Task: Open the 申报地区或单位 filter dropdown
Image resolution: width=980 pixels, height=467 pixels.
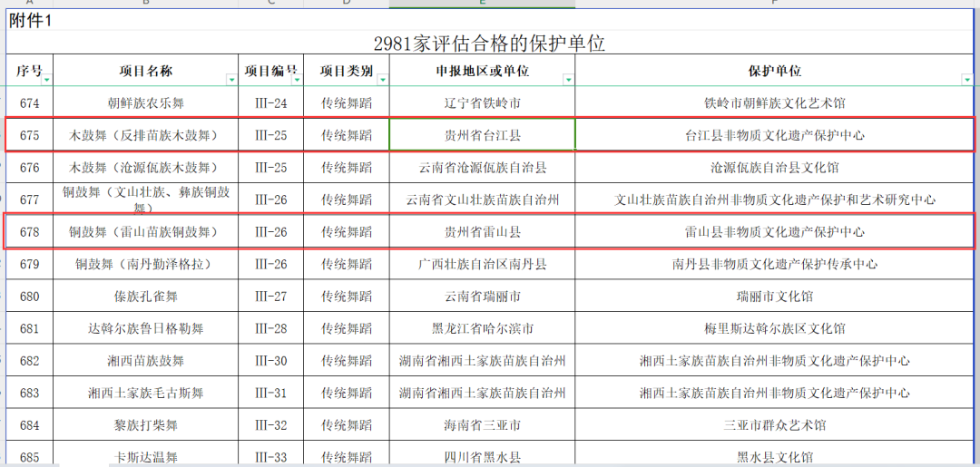Action: pos(568,80)
